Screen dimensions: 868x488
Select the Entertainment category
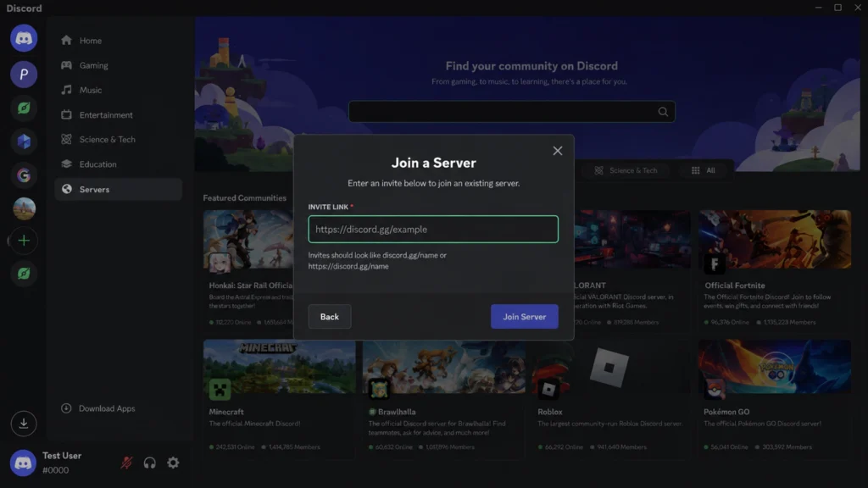[x=118, y=114]
